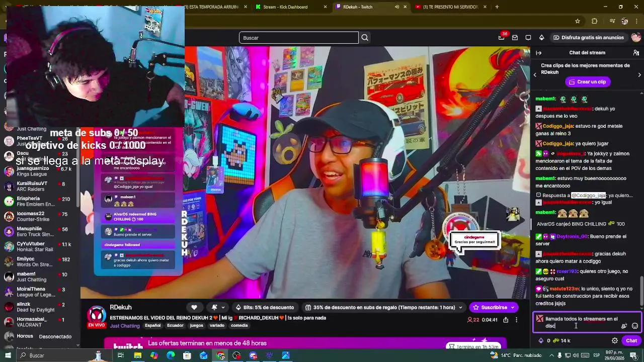The height and width of the screenshot is (362, 644).
Task: Open the browser extensions puzzle icon
Action: coord(594,21)
